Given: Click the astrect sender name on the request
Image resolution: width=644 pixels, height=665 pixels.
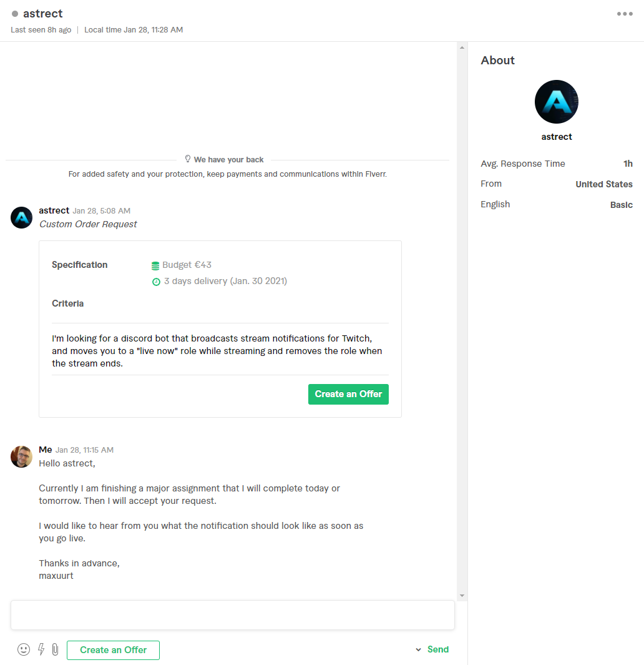Looking at the screenshot, I should 54,210.
